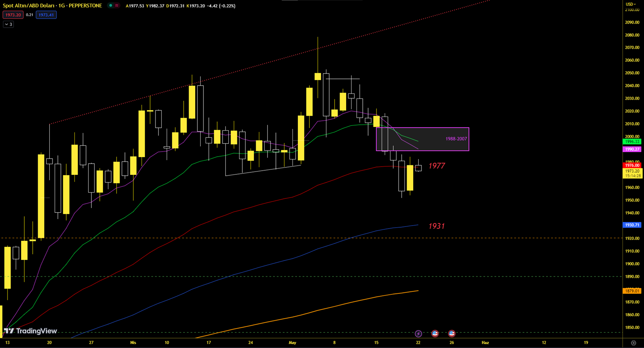Click the blue 1973.41 buy price button
The height and width of the screenshot is (348, 644).
tap(46, 15)
